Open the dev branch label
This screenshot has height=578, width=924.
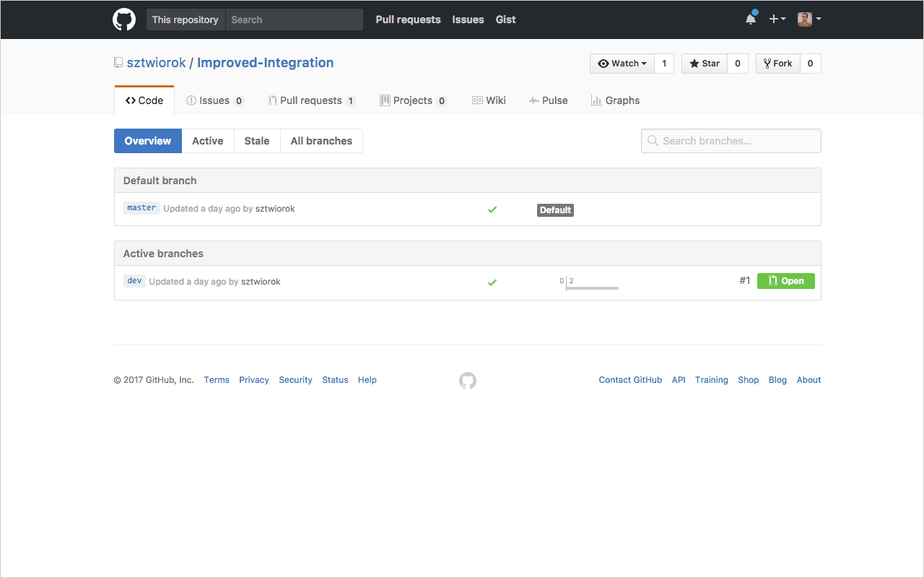coord(134,281)
